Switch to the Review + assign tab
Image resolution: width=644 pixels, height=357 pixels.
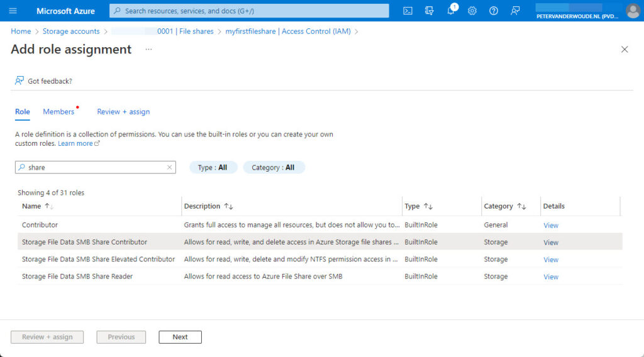[x=123, y=112]
